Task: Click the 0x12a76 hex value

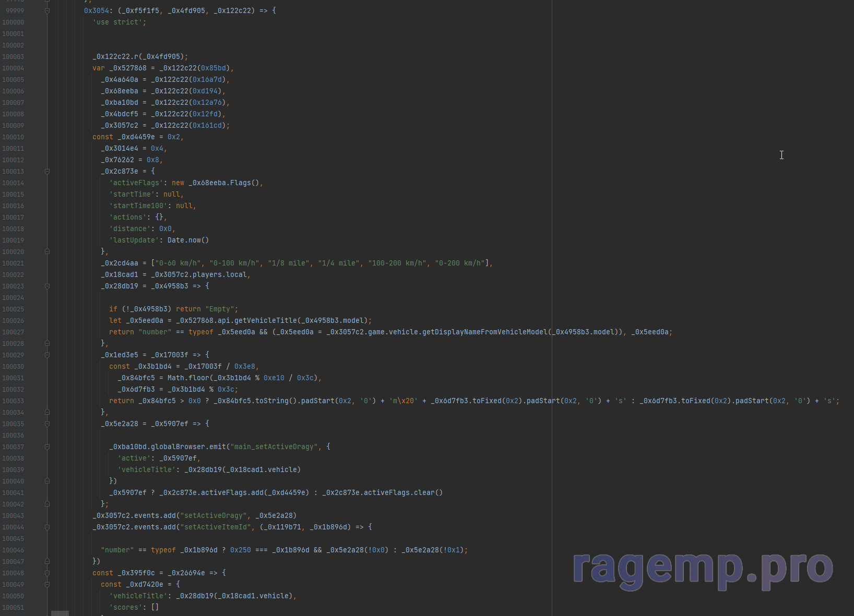Action: pyautogui.click(x=207, y=102)
